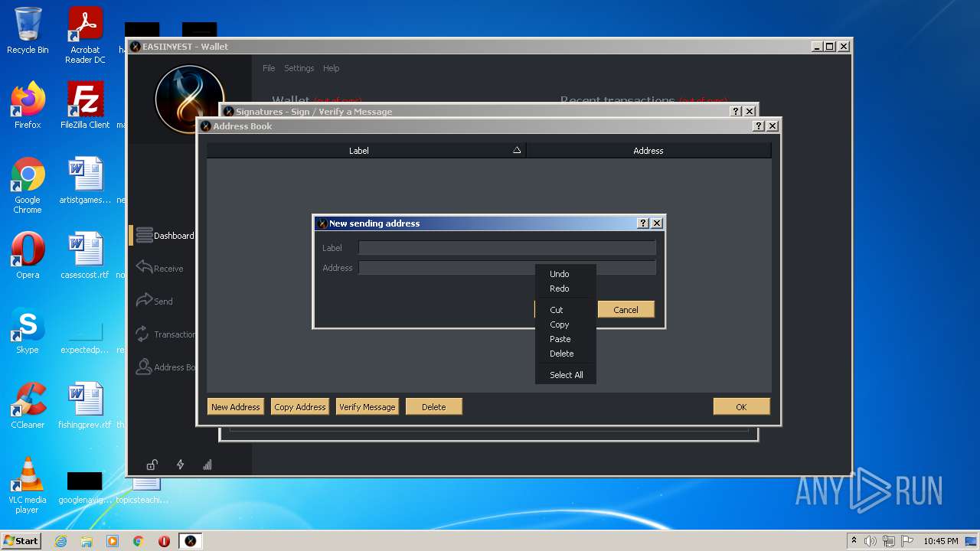
Task: Open the Settings menu in Wallet window
Action: 299,68
